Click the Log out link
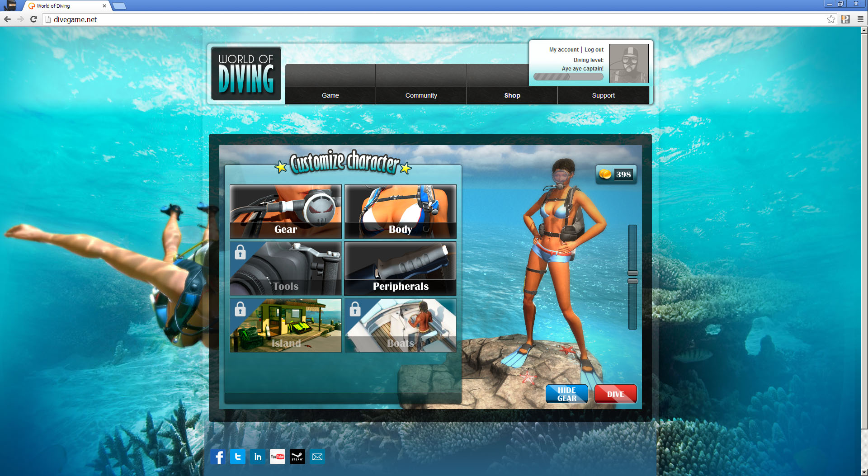 [x=594, y=50]
